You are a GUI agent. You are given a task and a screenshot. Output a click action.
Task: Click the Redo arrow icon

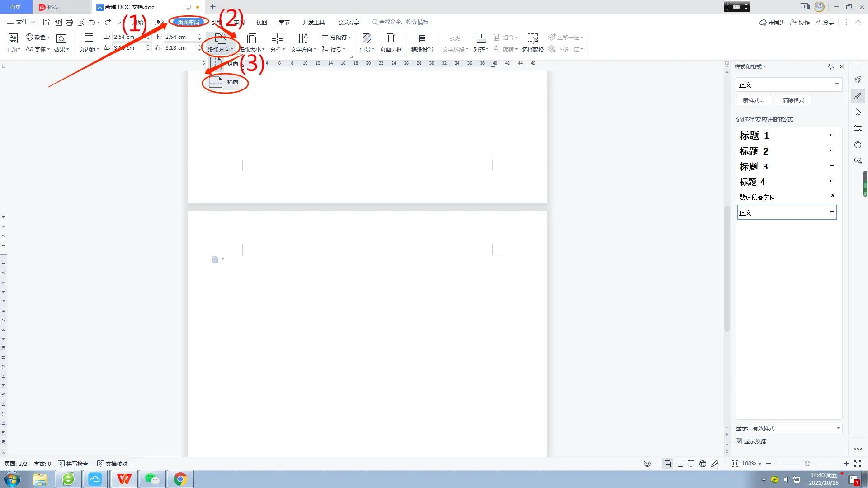(108, 22)
